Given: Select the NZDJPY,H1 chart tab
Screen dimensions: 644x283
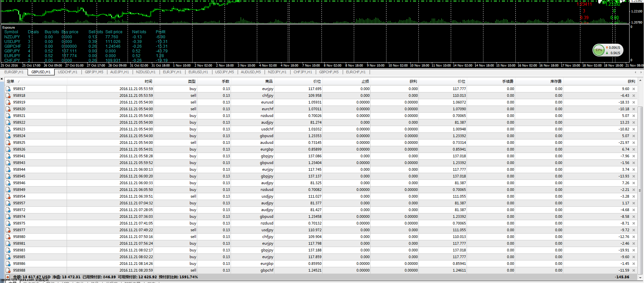Looking at the screenshot, I should coord(277,72).
